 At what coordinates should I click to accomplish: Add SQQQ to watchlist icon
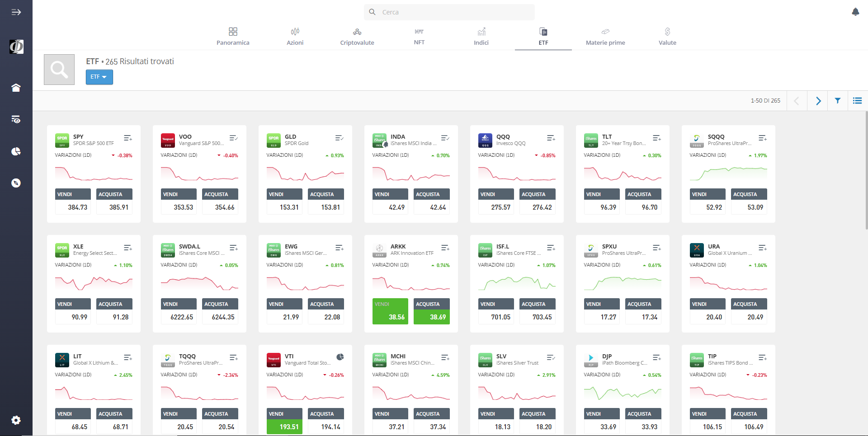point(763,138)
